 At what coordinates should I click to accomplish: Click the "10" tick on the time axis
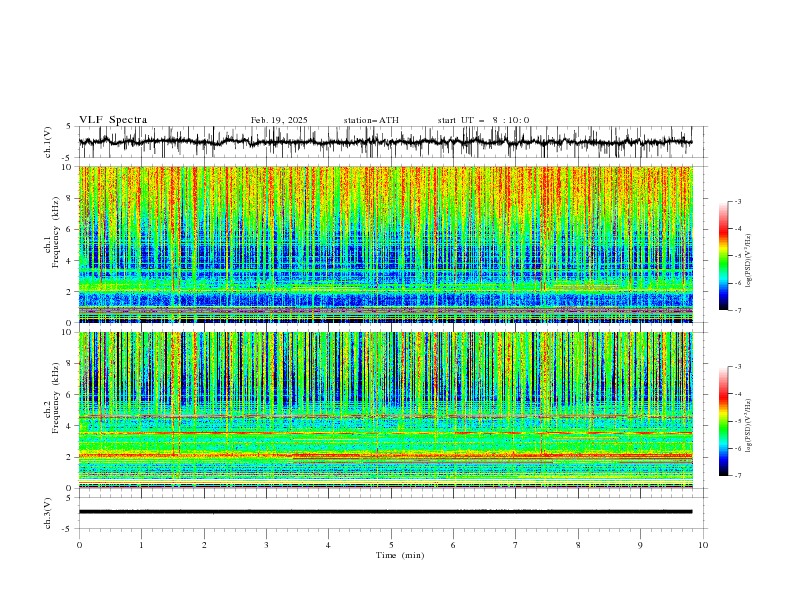tap(703, 545)
